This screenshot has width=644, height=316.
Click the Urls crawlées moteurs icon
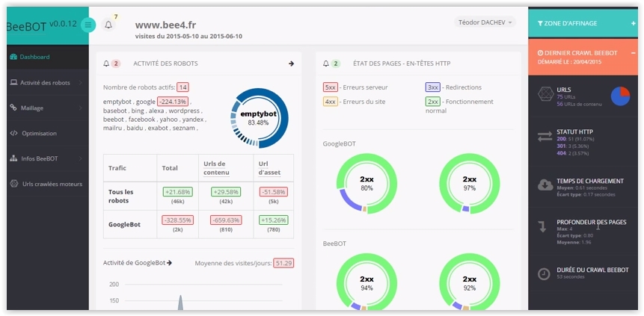14,184
